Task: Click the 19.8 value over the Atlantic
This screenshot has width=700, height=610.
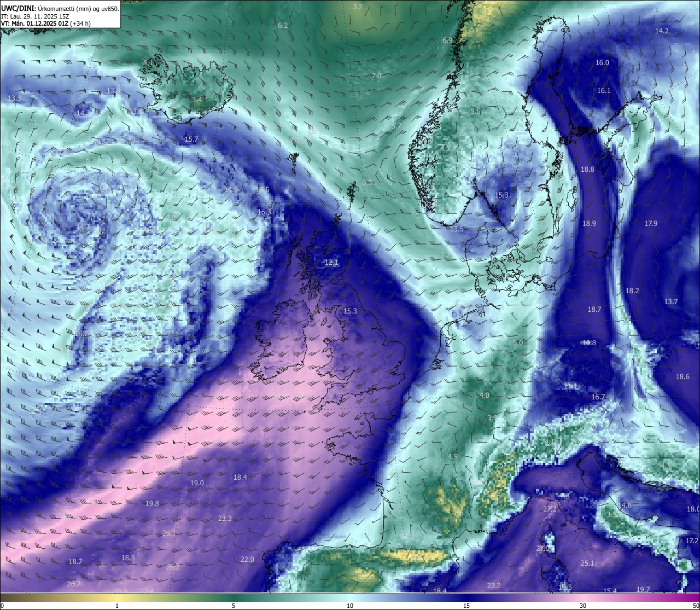Action: coord(152,504)
